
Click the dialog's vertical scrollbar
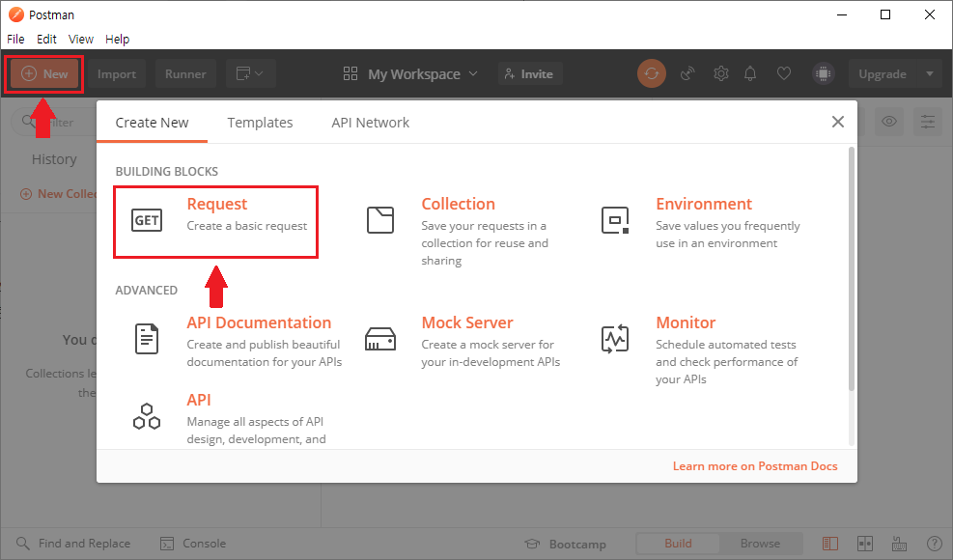click(852, 268)
